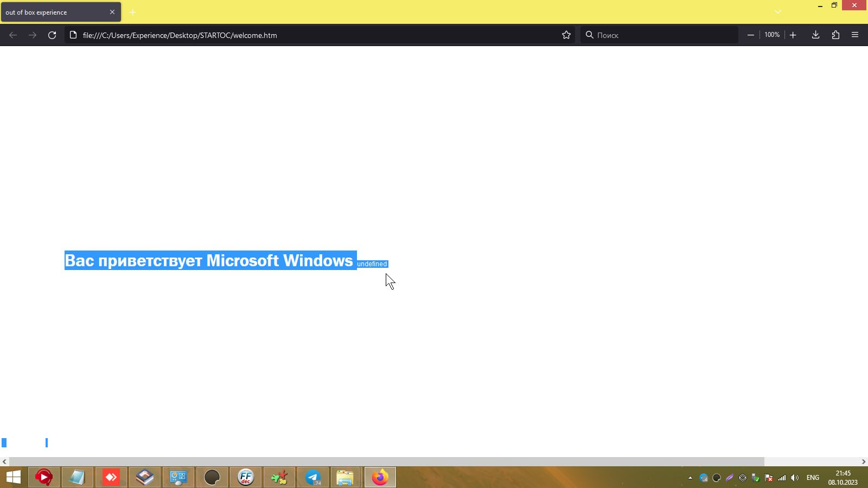Screen dimensions: 868x488
Task: Click the address bar with welcome.htm URL
Action: point(320,35)
